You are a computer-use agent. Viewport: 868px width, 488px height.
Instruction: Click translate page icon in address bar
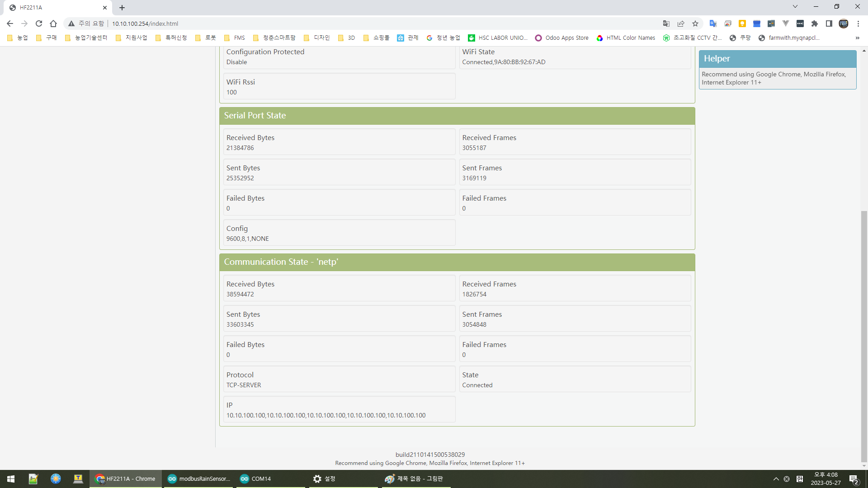[x=666, y=23]
